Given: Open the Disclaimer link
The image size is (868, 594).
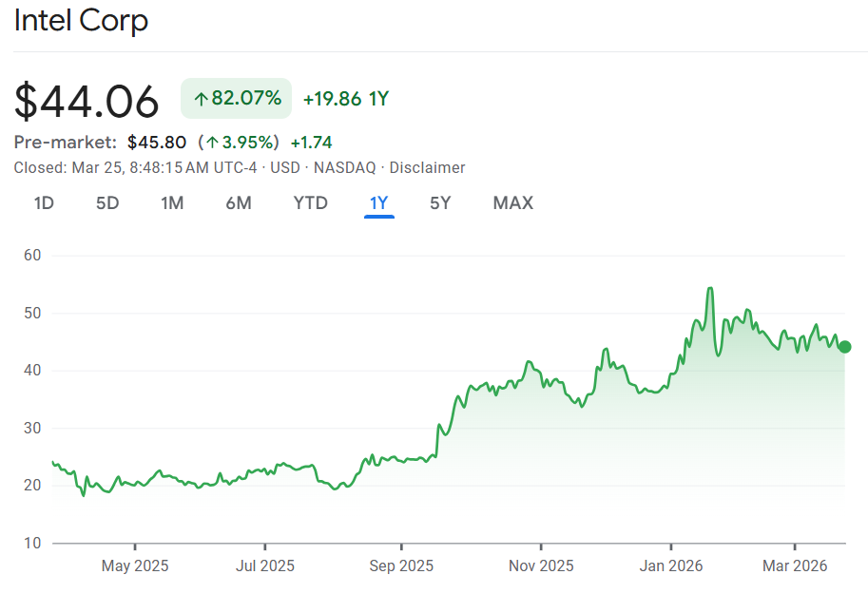Looking at the screenshot, I should 427,168.
